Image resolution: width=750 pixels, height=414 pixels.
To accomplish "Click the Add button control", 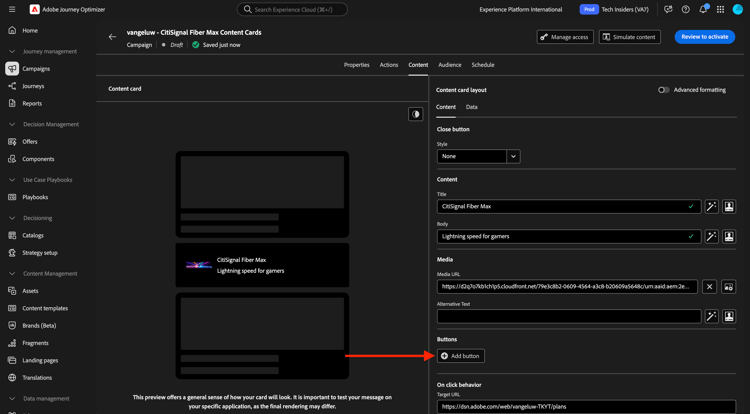I will pyautogui.click(x=460, y=356).
